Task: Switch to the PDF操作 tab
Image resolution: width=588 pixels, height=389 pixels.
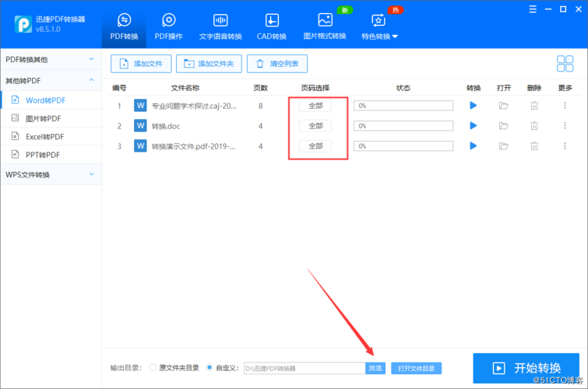Action: pos(169,26)
